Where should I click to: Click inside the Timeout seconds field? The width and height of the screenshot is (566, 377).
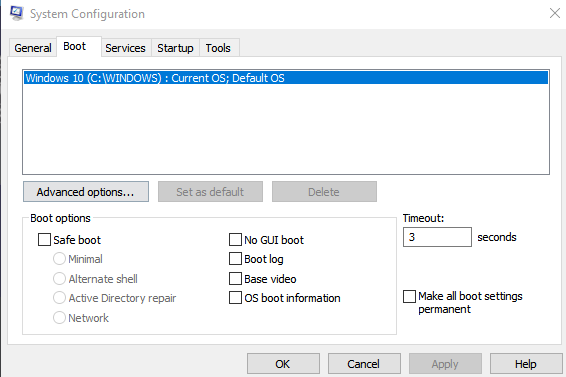pyautogui.click(x=437, y=237)
